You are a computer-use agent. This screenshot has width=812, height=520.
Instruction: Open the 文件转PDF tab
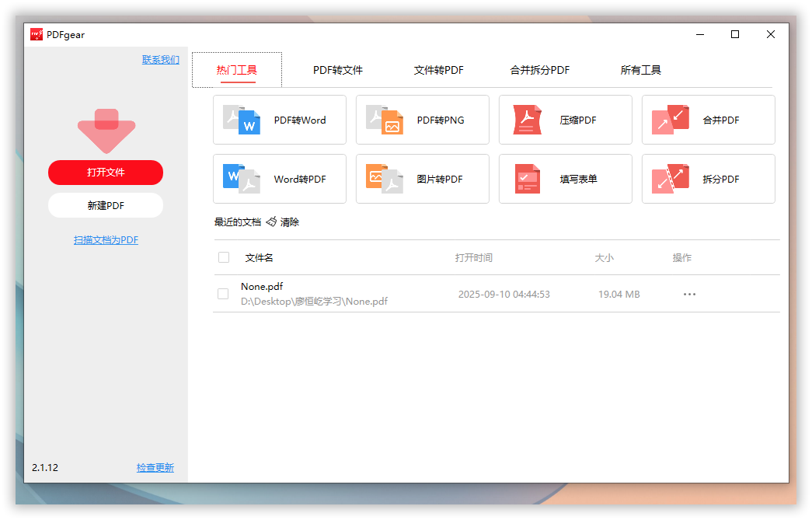[439, 70]
